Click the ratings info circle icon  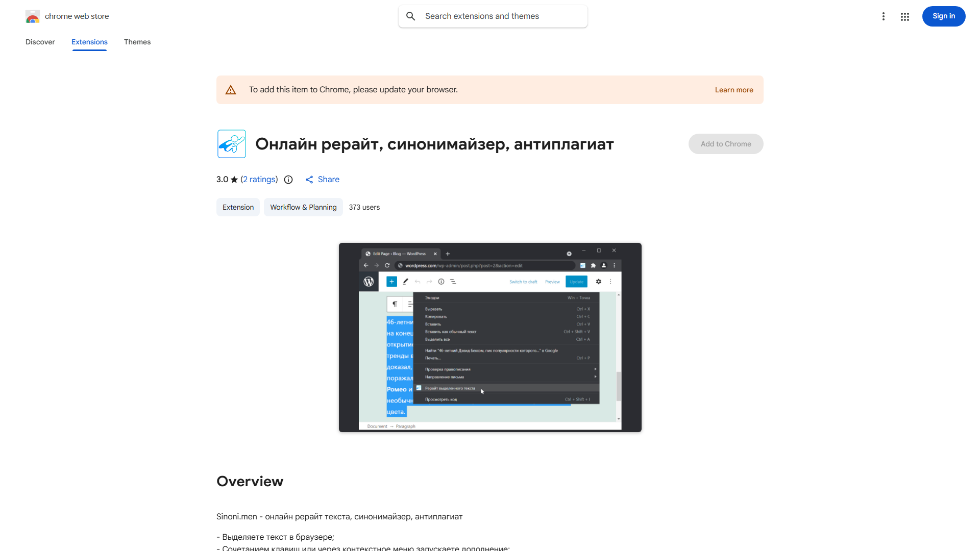(288, 180)
